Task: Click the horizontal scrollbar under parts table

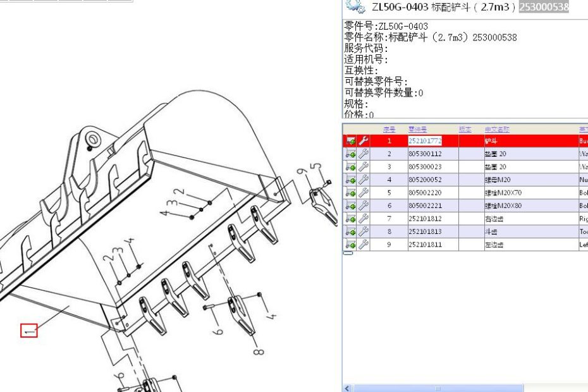Action: (x=438, y=388)
